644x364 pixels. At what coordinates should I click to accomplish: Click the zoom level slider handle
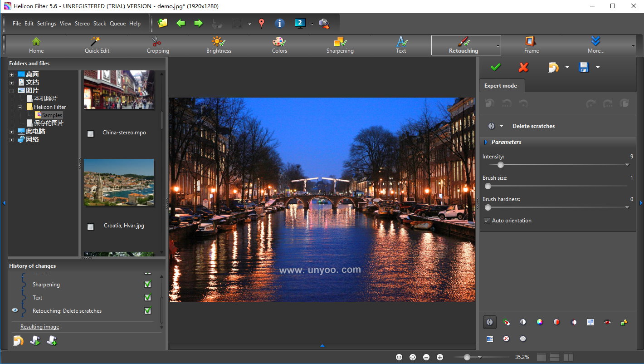467,357
